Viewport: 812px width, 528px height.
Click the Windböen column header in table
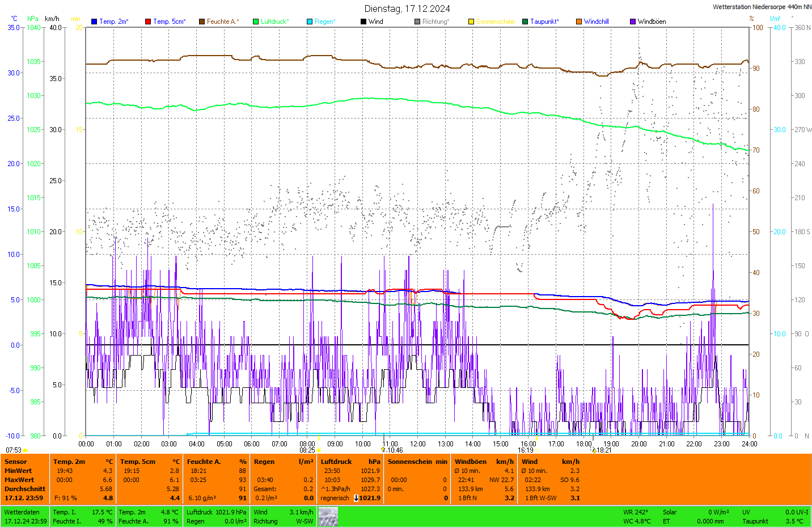471,462
